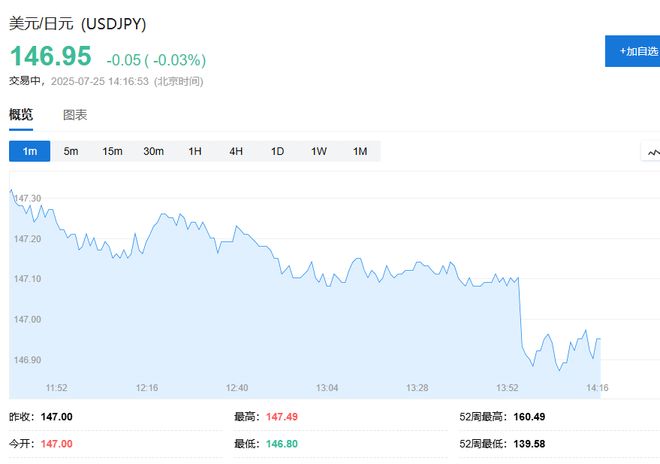Click the 最低 value 146.80
This screenshot has height=464, width=660.
click(282, 444)
